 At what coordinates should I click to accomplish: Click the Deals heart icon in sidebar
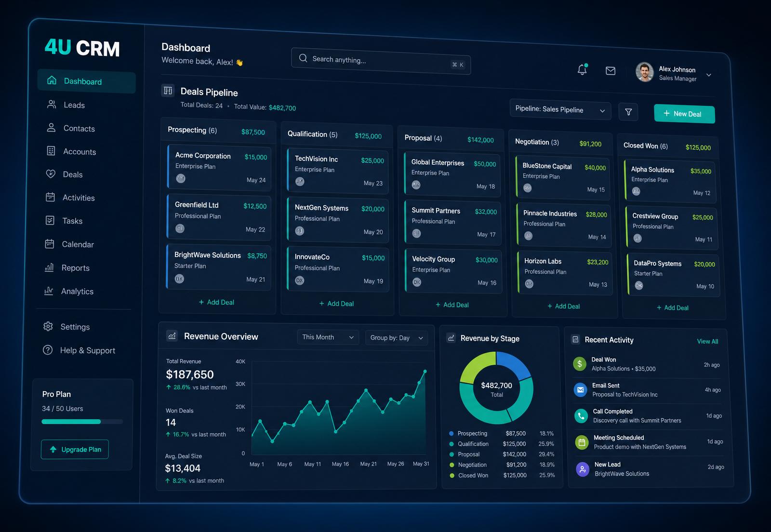[51, 174]
